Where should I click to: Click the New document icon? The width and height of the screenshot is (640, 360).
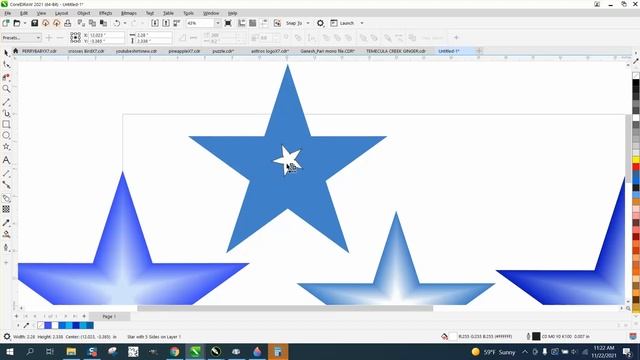click(6, 23)
